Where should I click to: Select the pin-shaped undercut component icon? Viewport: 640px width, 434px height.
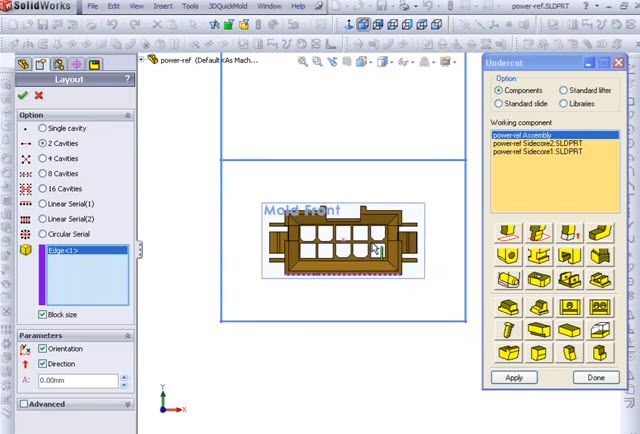coord(508,329)
